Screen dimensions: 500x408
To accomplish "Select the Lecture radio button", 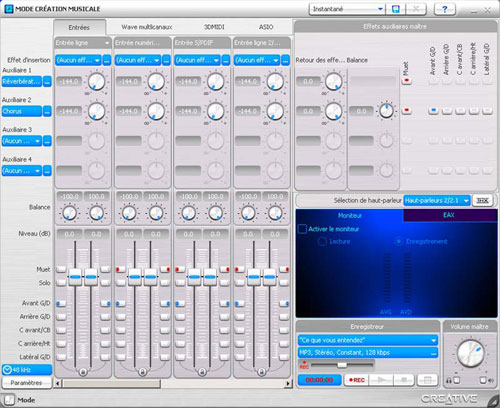I will tap(322, 242).
